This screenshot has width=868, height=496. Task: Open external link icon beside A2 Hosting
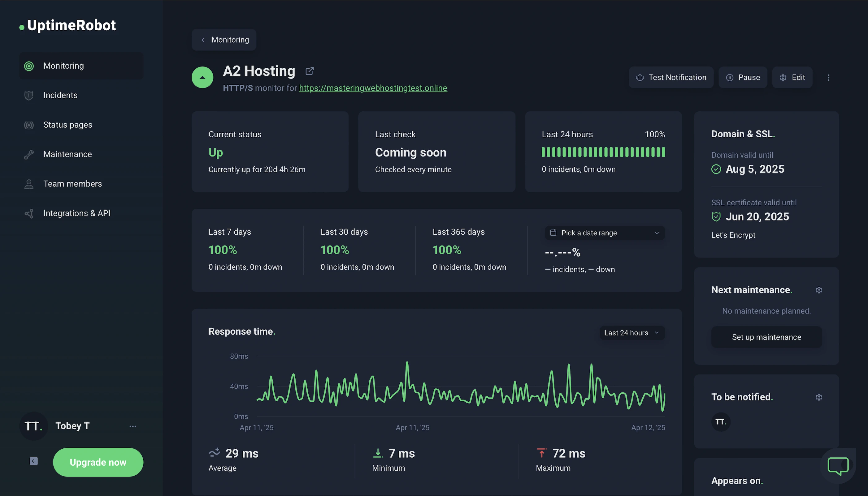(x=309, y=71)
